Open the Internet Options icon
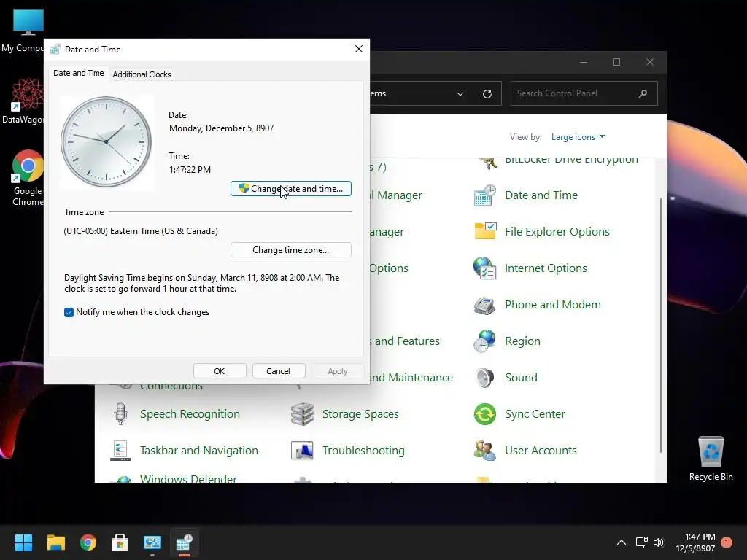 pyautogui.click(x=484, y=268)
